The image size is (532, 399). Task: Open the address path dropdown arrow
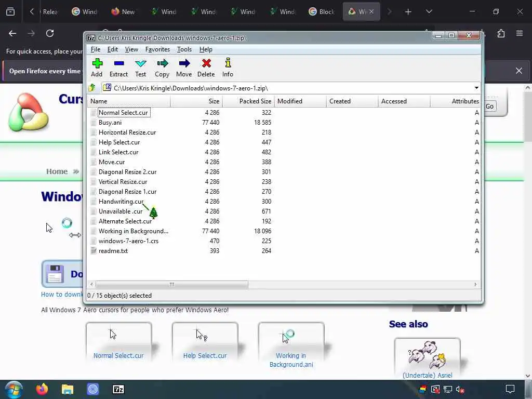tap(476, 88)
